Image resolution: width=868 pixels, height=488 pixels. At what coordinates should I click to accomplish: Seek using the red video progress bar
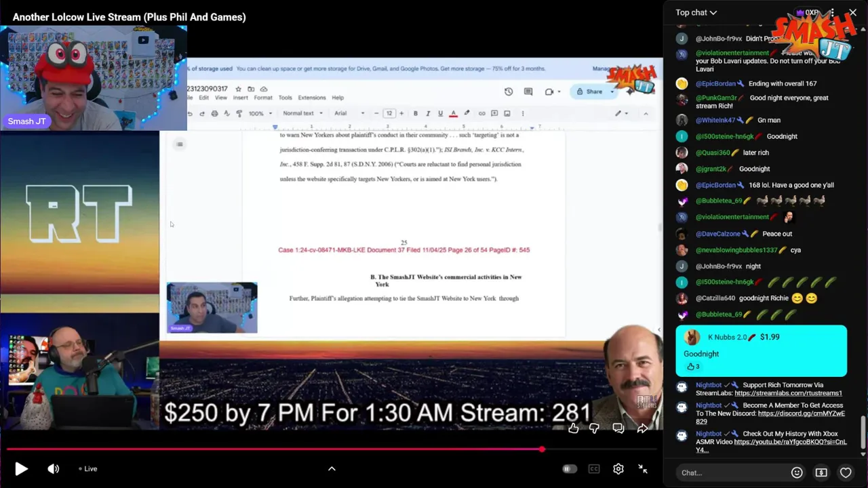[331, 449]
